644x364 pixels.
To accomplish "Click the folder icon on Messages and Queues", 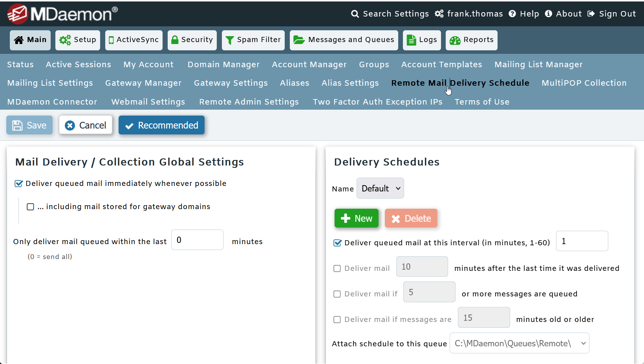I will point(299,40).
